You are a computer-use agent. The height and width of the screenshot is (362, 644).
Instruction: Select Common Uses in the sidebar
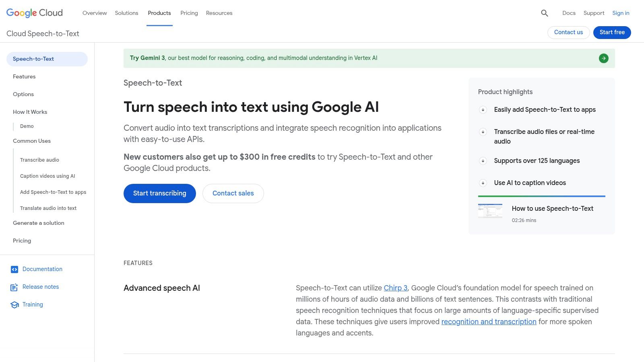tap(31, 141)
